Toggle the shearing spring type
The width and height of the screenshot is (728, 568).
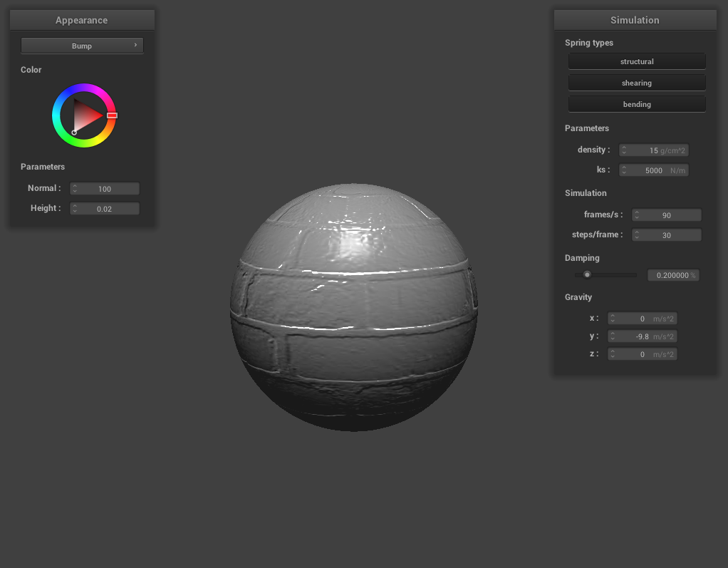coord(637,83)
